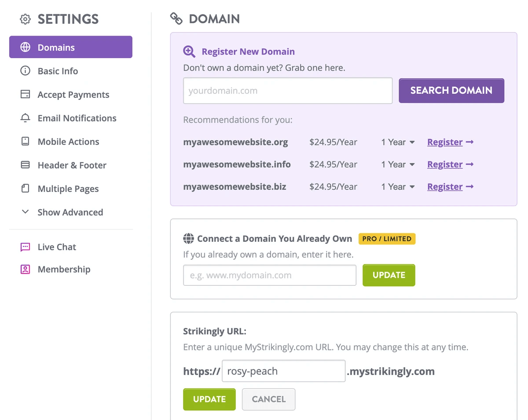Screen dimensions: 528x420
Task: Open the term dropdown for myawesomewebsite.info
Action: (398, 164)
